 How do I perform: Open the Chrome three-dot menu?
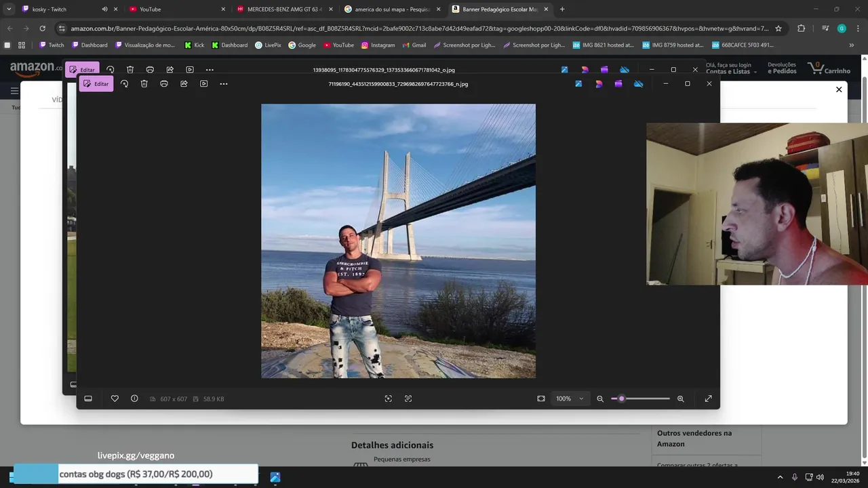(859, 28)
